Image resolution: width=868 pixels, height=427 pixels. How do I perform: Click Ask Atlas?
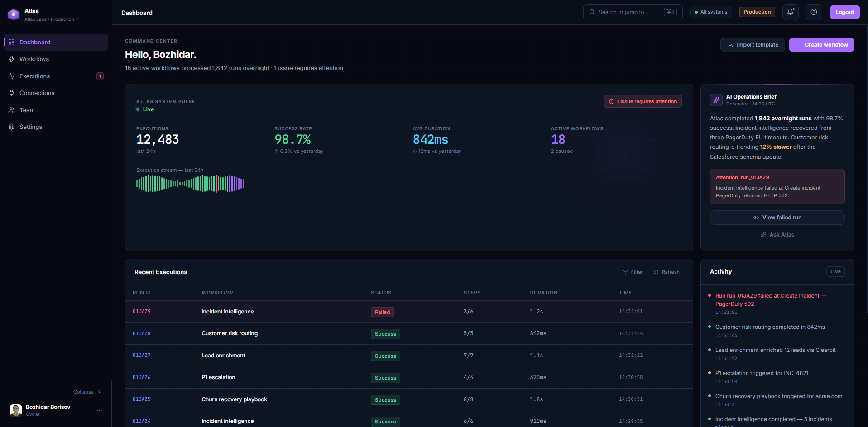(777, 235)
